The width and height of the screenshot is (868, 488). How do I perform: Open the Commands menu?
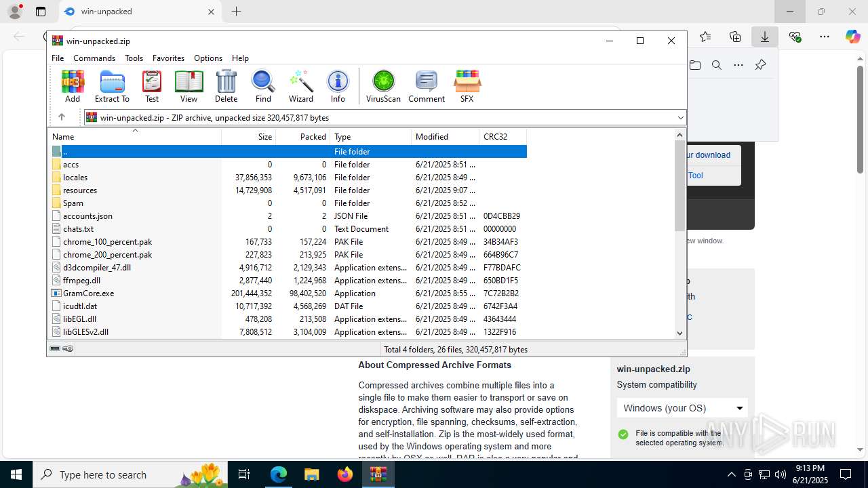[x=94, y=58]
